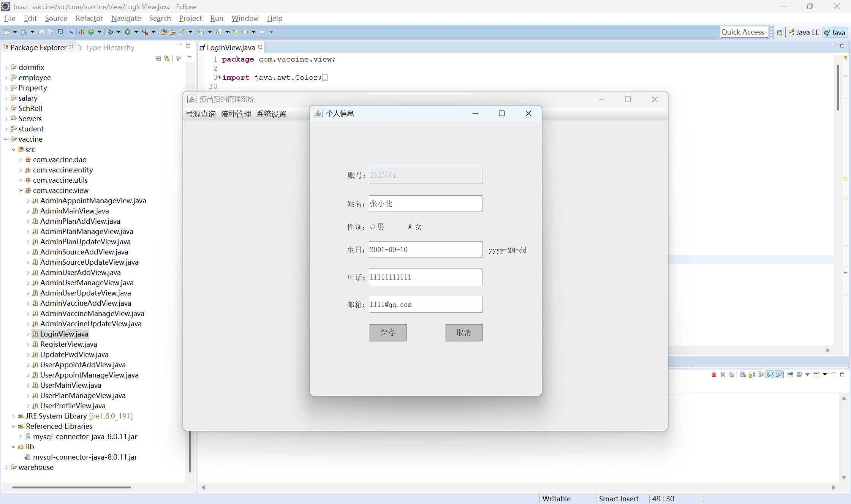This screenshot has height=504, width=851.
Task: Click the New Java Class toolbar icon
Action: (91, 32)
